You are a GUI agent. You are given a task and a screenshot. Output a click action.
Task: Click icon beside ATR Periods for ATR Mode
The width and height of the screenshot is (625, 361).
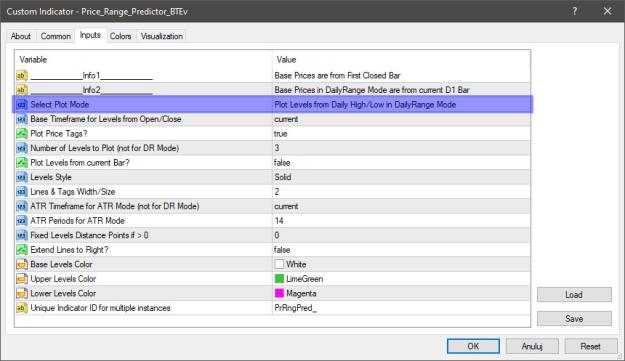22,221
